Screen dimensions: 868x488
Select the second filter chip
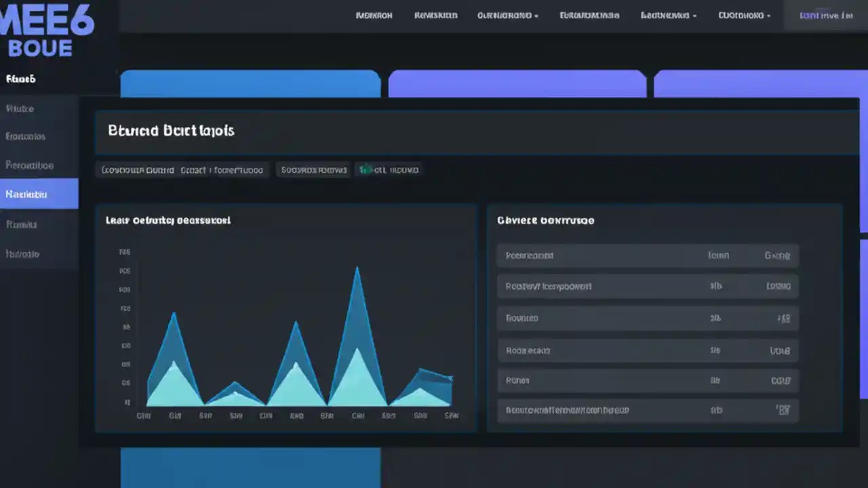(314, 169)
